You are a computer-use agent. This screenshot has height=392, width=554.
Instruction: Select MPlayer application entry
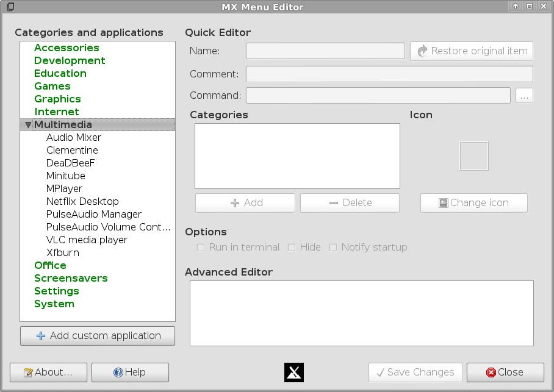click(x=64, y=188)
